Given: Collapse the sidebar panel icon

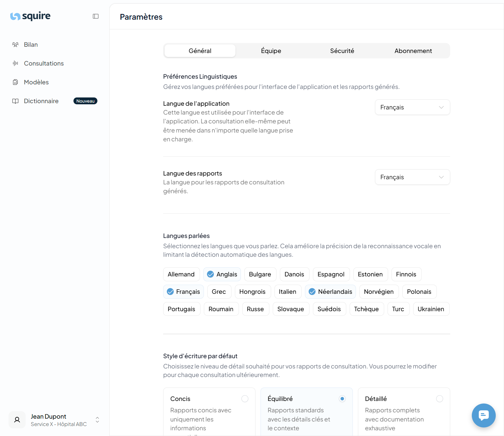Looking at the screenshot, I should pos(96,16).
